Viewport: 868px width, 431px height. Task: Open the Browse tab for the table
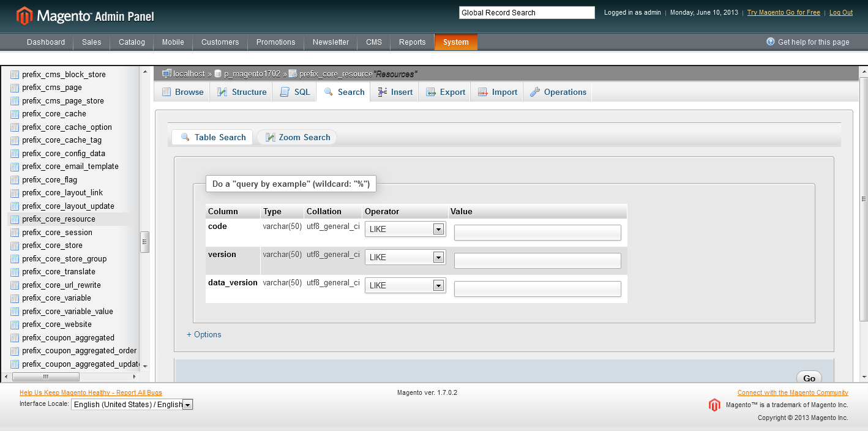pos(181,91)
